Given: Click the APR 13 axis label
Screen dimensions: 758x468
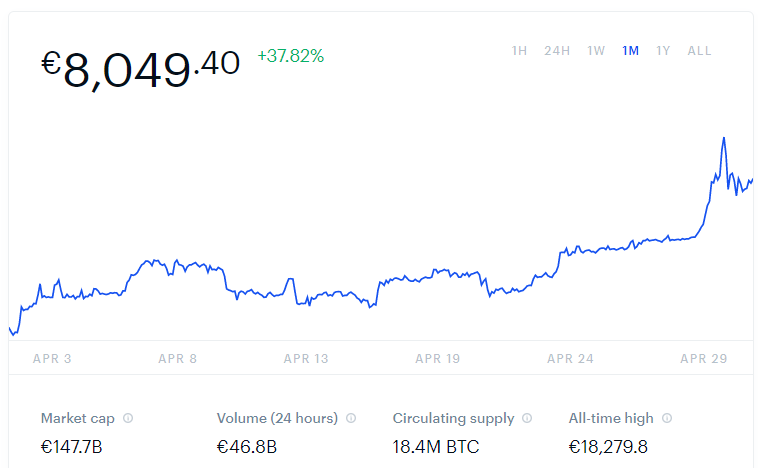Looking at the screenshot, I should pos(306,359).
